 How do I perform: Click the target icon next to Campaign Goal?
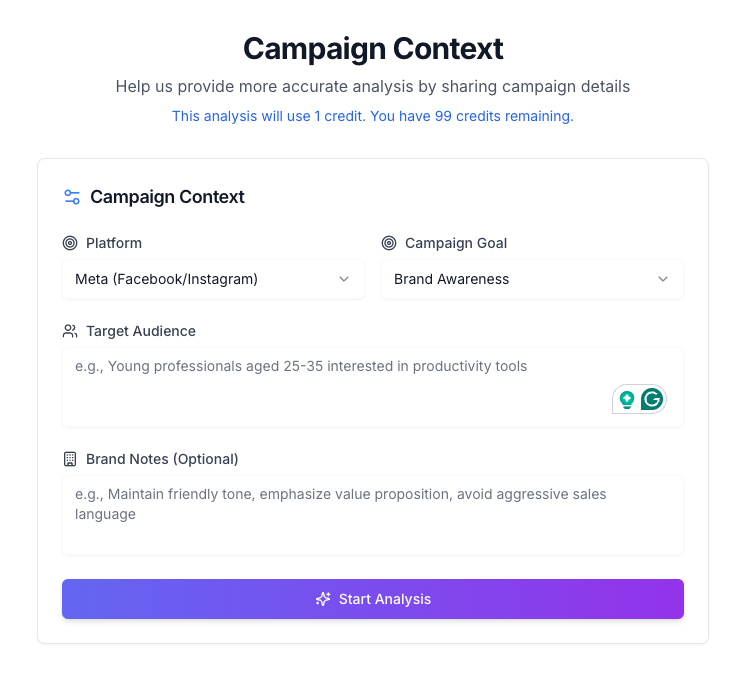(x=389, y=243)
